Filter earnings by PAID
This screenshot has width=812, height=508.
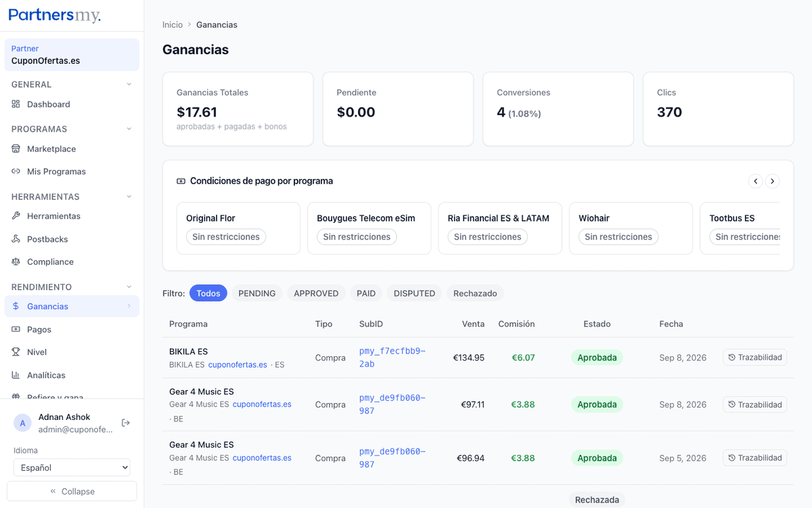[x=366, y=293]
